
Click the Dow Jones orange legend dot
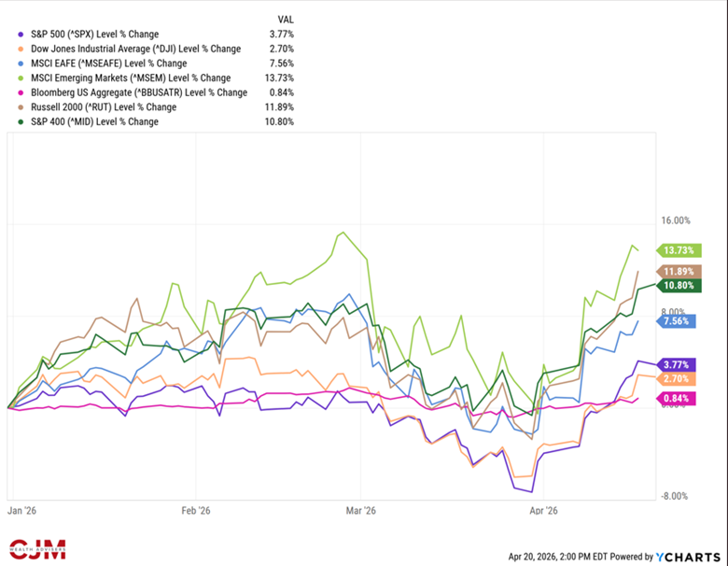pyautogui.click(x=21, y=49)
